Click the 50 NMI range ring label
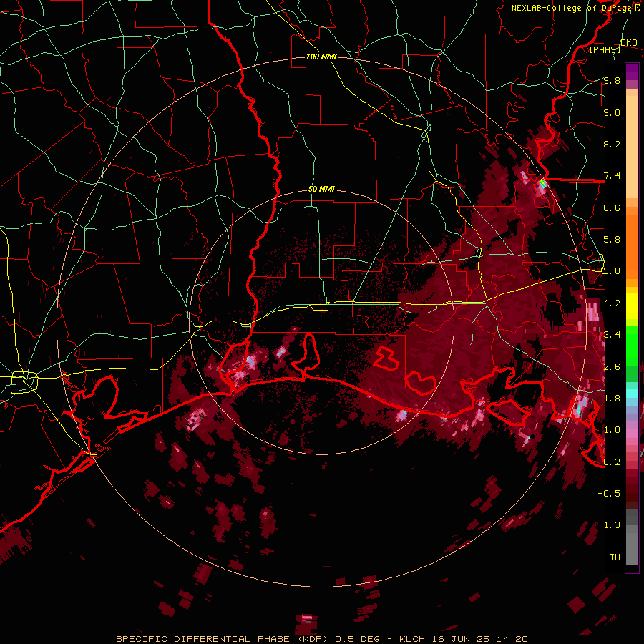 pyautogui.click(x=321, y=190)
